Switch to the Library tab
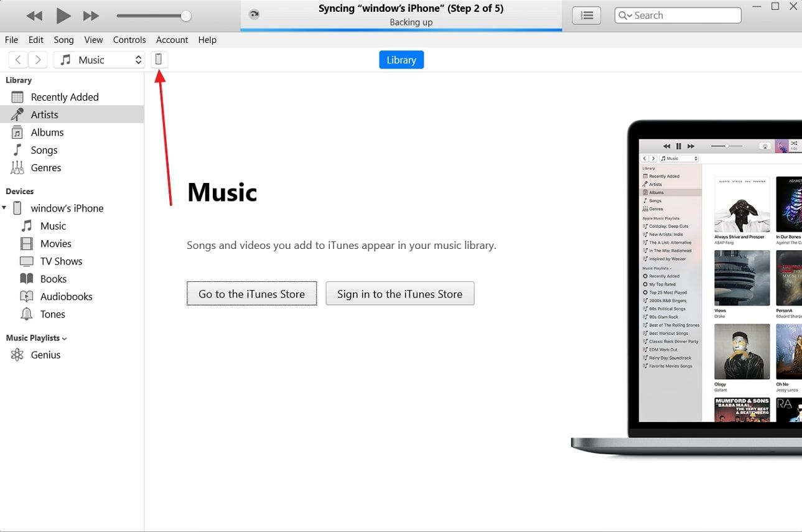This screenshot has width=802, height=532. point(401,60)
